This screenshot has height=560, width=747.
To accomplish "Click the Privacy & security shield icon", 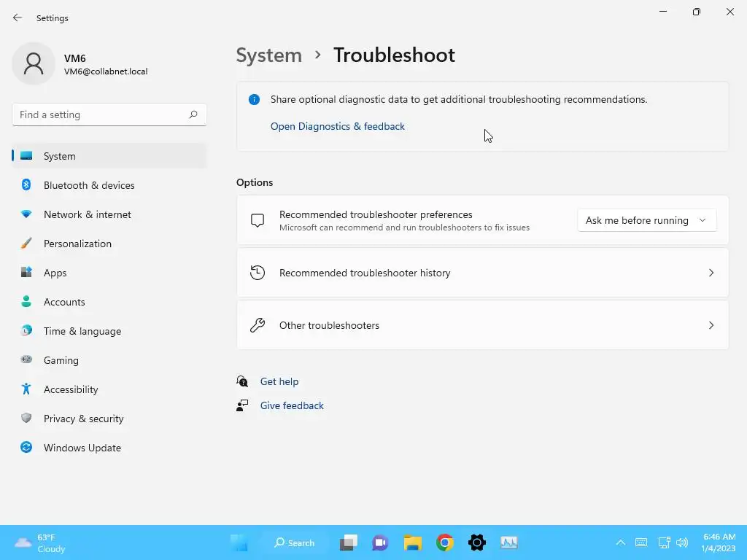I will point(26,418).
